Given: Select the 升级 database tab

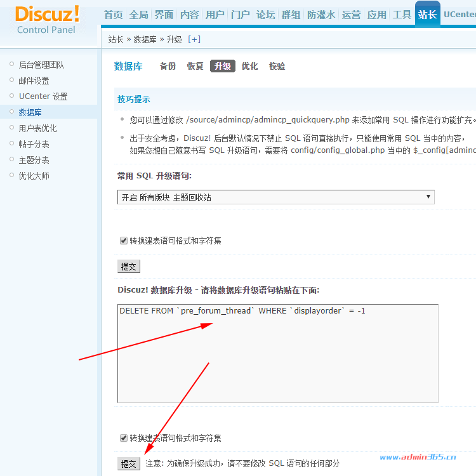Looking at the screenshot, I should tap(223, 66).
